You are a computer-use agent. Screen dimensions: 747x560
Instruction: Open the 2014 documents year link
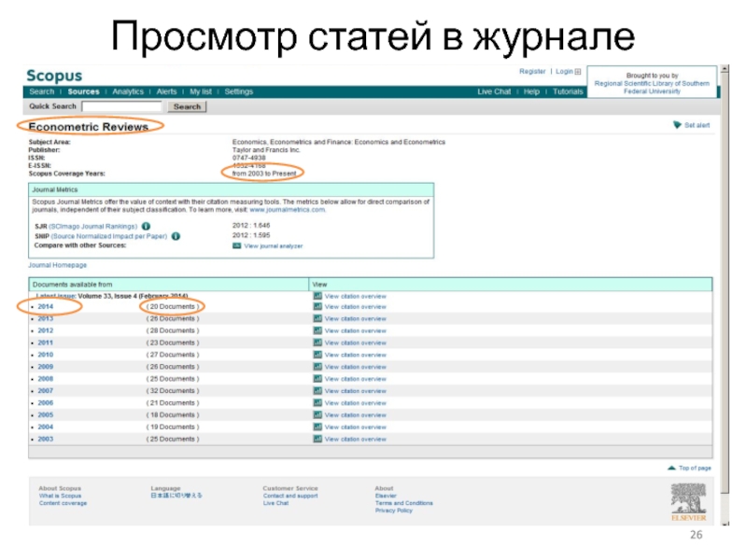point(45,307)
